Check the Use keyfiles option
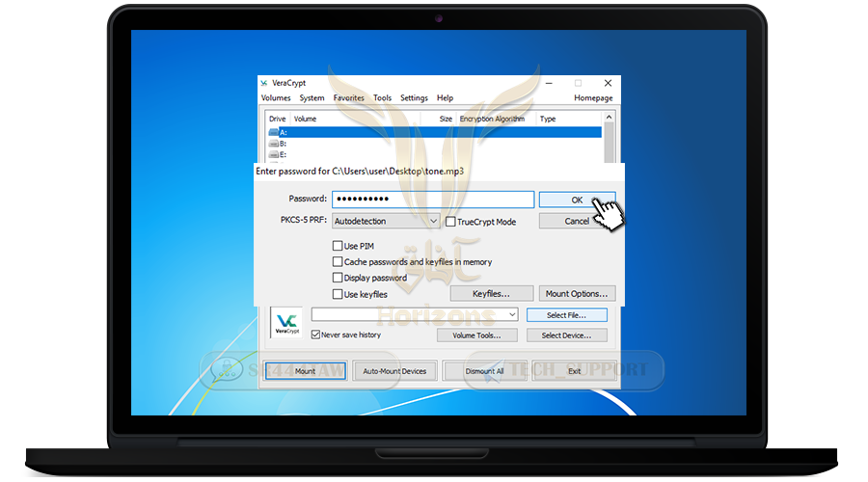 (338, 294)
